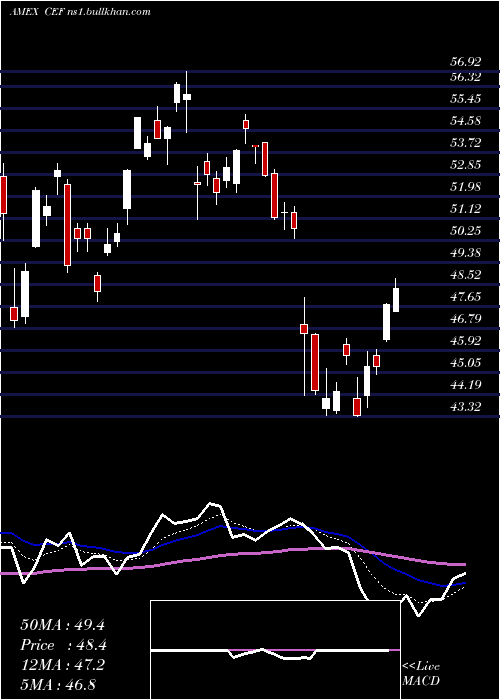Click the 43.32 price level label
This screenshot has height=700, width=500.
(x=465, y=407)
